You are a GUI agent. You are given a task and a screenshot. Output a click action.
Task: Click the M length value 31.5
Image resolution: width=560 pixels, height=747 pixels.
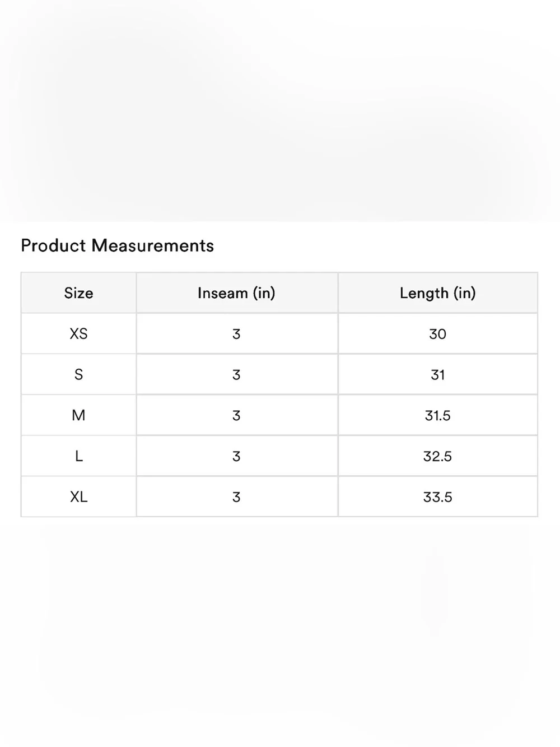(x=438, y=415)
